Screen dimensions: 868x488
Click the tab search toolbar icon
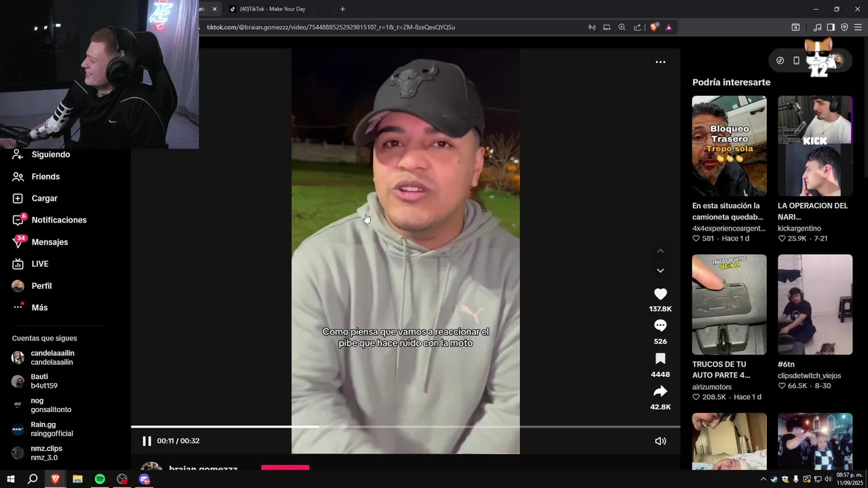[795, 27]
